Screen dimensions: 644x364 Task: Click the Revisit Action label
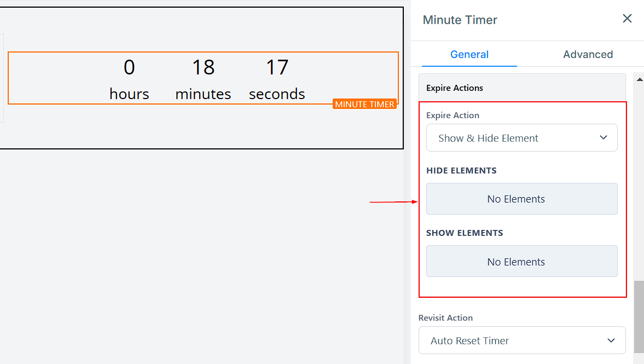[445, 318]
